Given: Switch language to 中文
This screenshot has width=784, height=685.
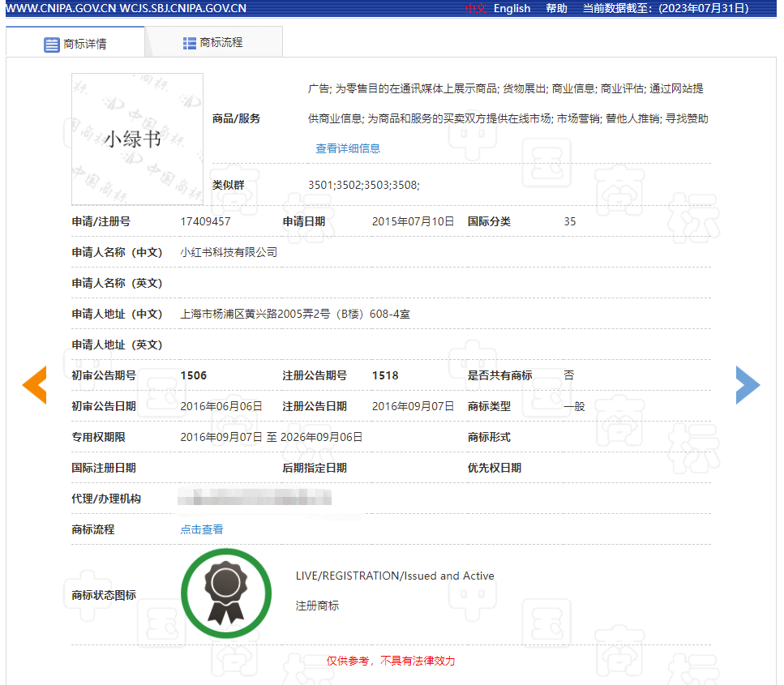Looking at the screenshot, I should tap(475, 8).
